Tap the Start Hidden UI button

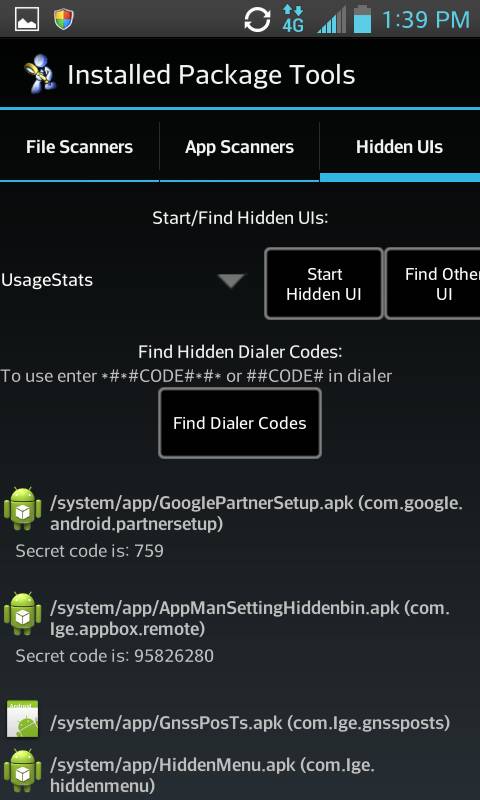pos(324,284)
